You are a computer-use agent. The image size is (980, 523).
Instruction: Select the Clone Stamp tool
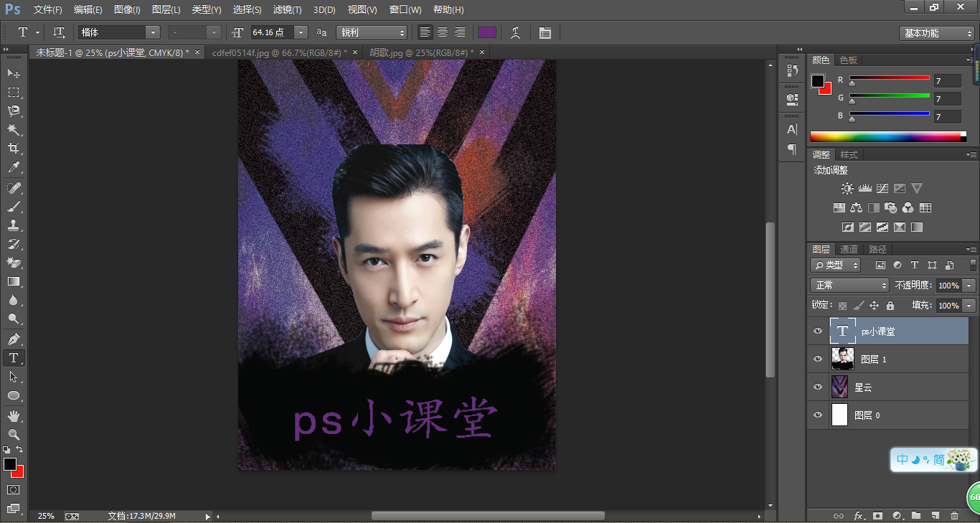tap(14, 225)
